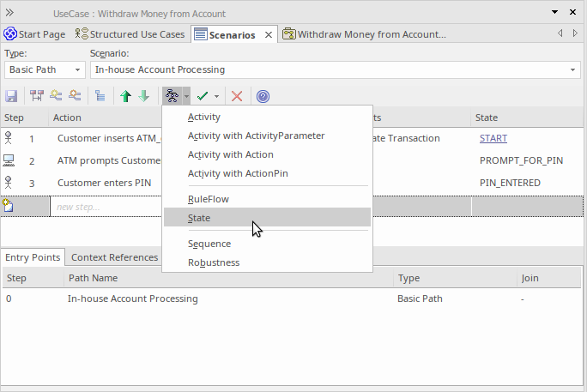Switch to the Structured Use Cases tab
This screenshot has height=392, width=587.
coord(130,34)
